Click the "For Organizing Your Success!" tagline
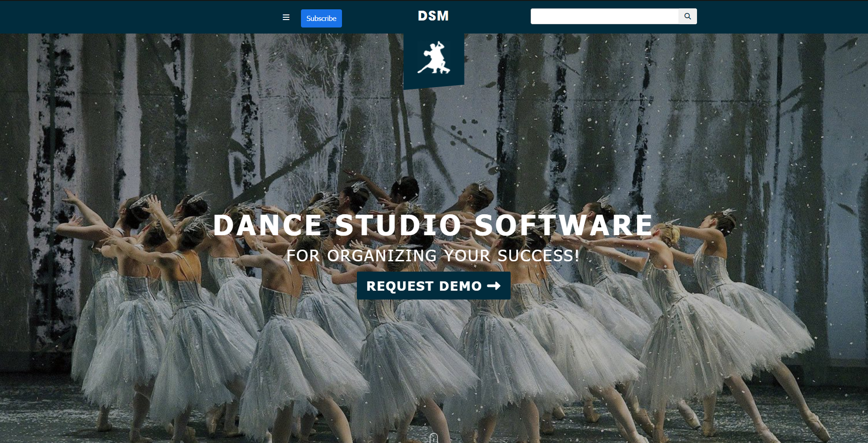This screenshot has width=868, height=443. point(433,255)
